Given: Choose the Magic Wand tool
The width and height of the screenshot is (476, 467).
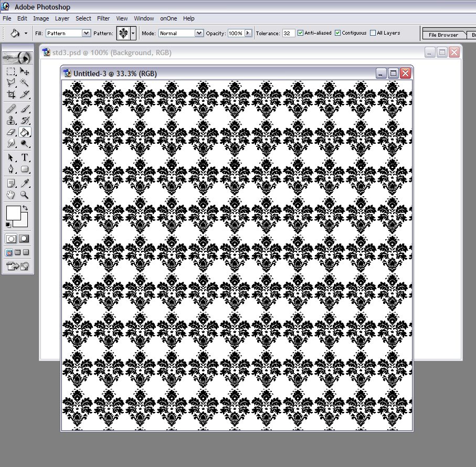Looking at the screenshot, I should tap(24, 83).
